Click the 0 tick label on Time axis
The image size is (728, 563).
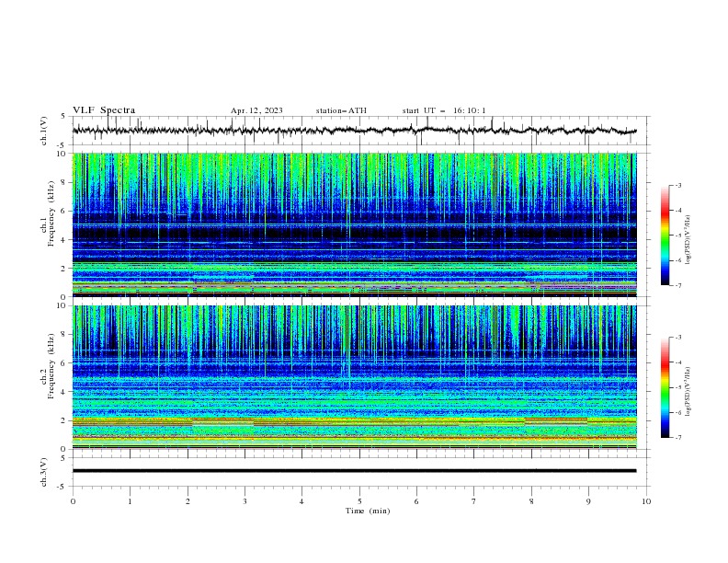pyautogui.click(x=73, y=501)
